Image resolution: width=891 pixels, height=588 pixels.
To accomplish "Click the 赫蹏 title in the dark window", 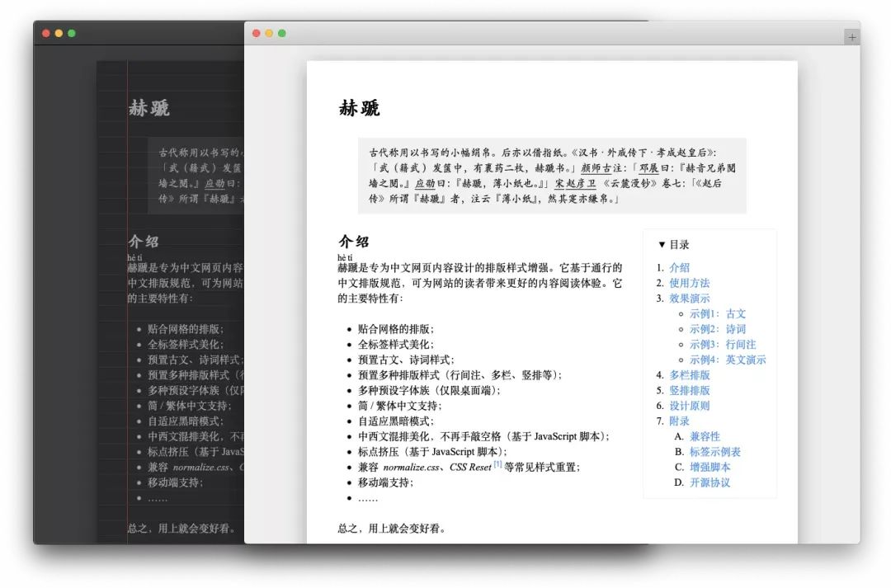I will click(148, 108).
